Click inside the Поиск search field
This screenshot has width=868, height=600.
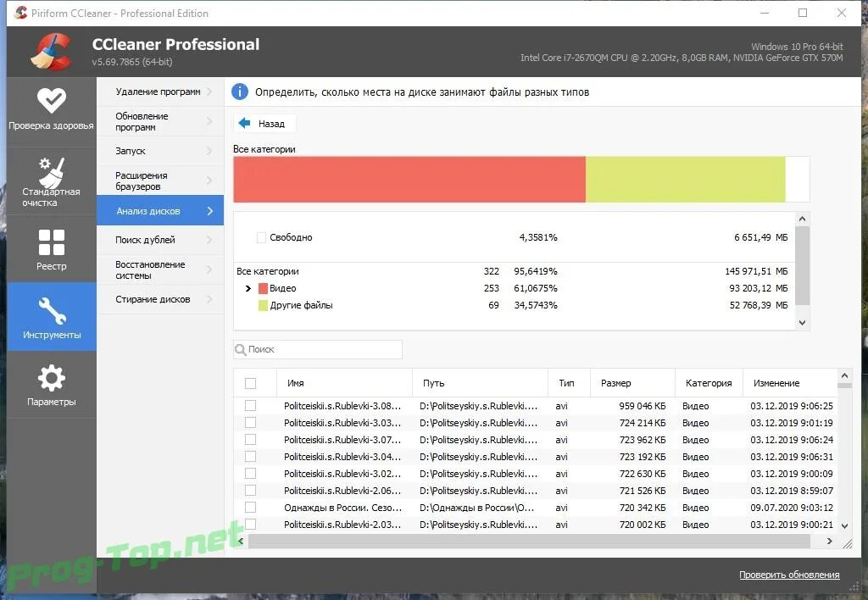pos(322,349)
